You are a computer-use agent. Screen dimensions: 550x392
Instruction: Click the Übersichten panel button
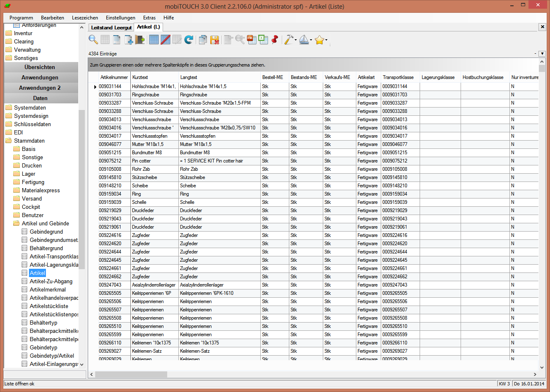40,67
